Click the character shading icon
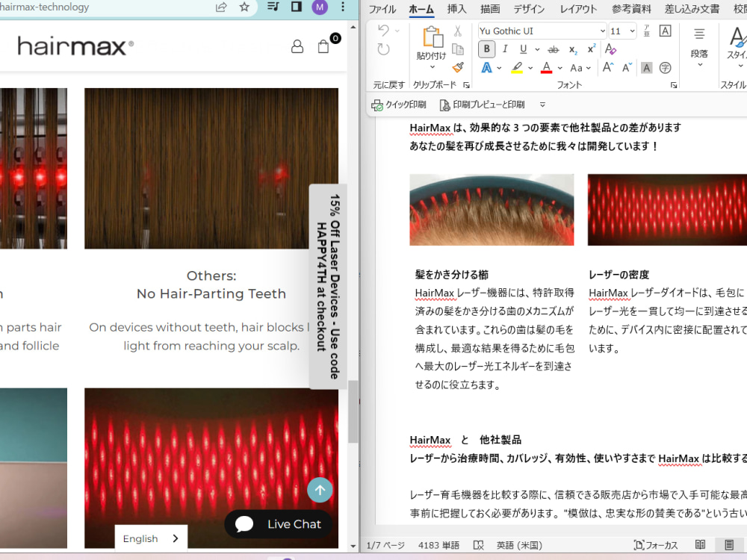Screen dimensions: 747x560 coord(646,68)
